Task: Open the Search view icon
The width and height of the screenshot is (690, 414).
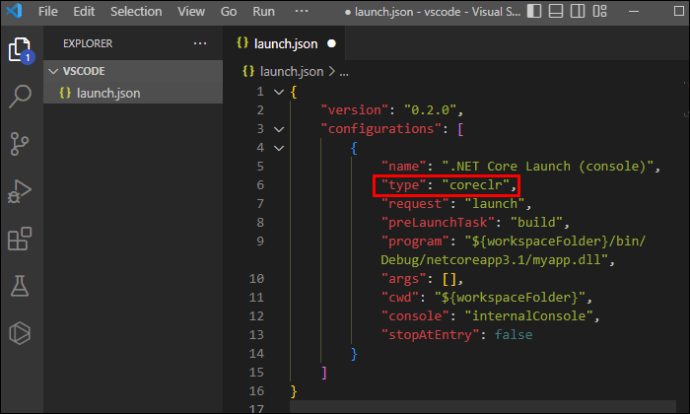Action: tap(20, 96)
